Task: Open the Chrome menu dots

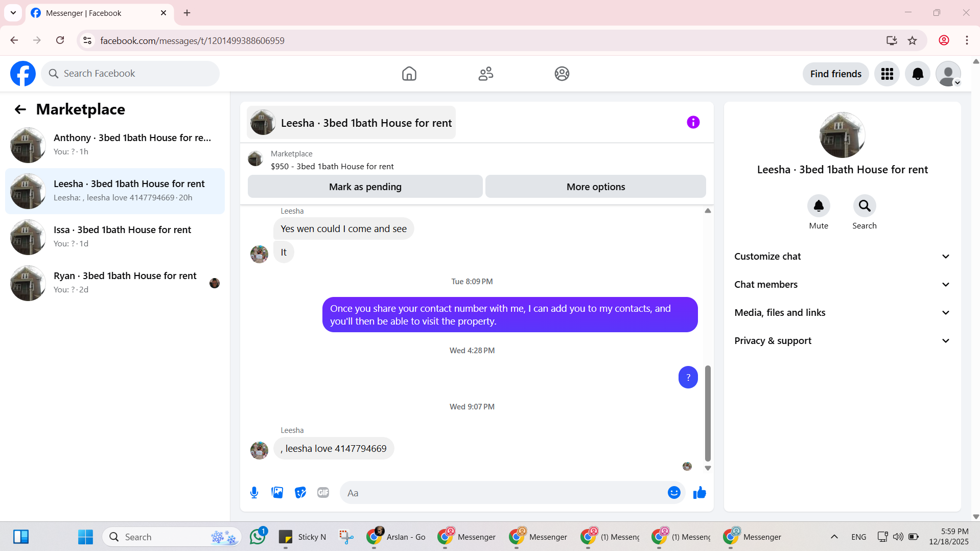Action: [967, 40]
